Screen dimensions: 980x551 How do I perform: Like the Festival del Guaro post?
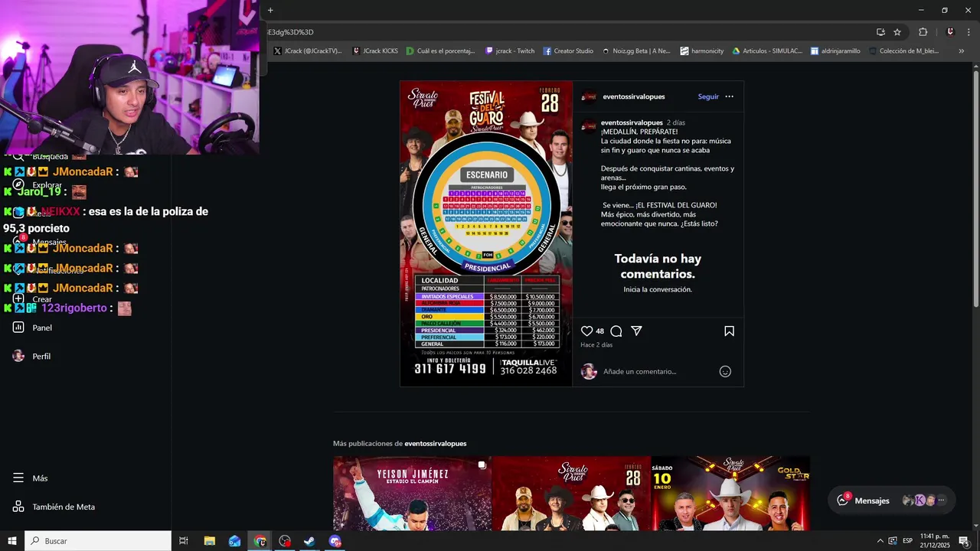point(586,331)
